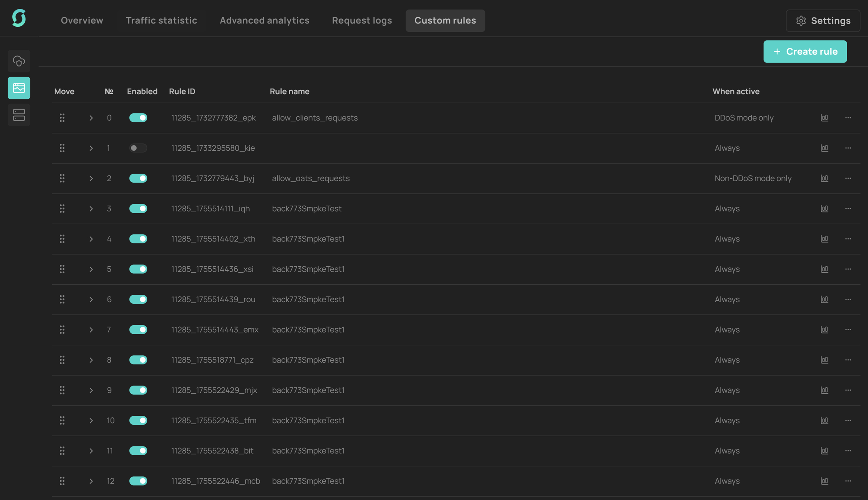
Task: Click the app logo in top-left corner
Action: pos(19,18)
